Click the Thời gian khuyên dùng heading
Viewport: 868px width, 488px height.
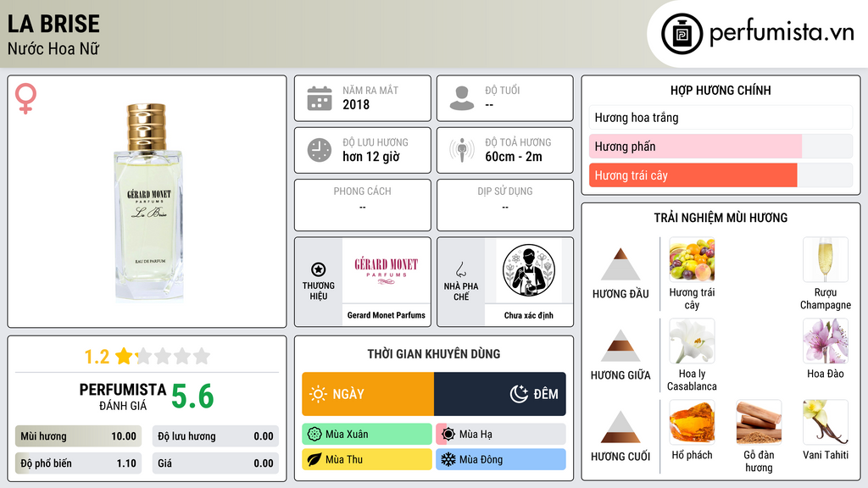tap(434, 354)
